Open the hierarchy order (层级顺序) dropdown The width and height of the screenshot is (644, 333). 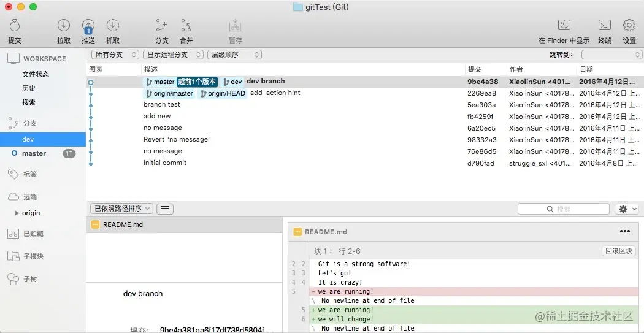234,55
